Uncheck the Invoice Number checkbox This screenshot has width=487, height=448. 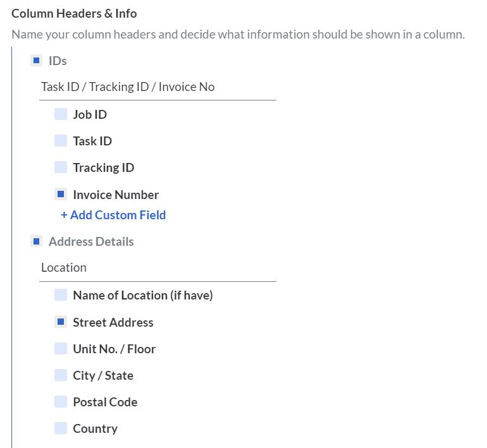[x=61, y=194]
